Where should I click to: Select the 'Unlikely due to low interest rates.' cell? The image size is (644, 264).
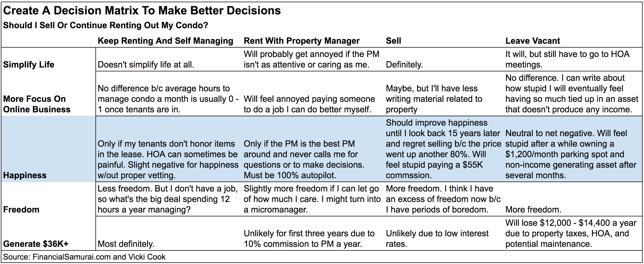[437, 239]
